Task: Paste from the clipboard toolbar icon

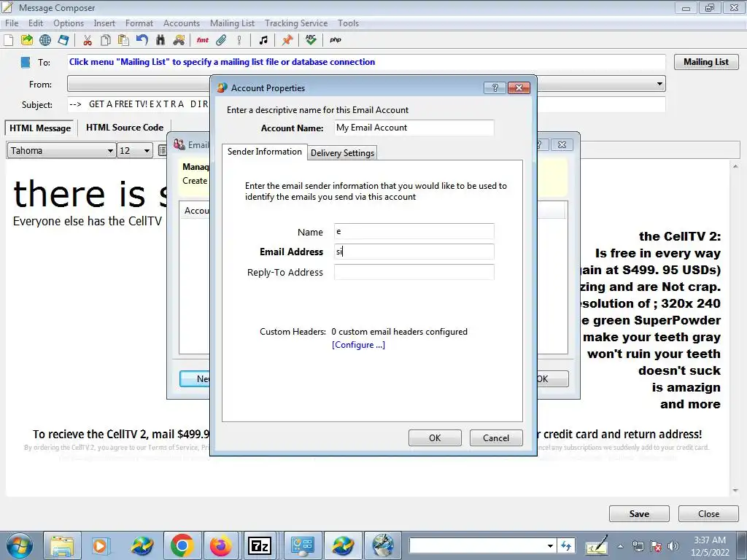Action: pos(123,40)
